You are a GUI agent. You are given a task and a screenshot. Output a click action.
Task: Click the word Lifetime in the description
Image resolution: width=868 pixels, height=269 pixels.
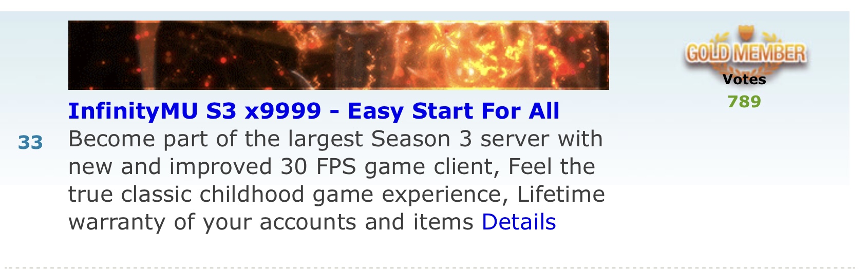(561, 195)
